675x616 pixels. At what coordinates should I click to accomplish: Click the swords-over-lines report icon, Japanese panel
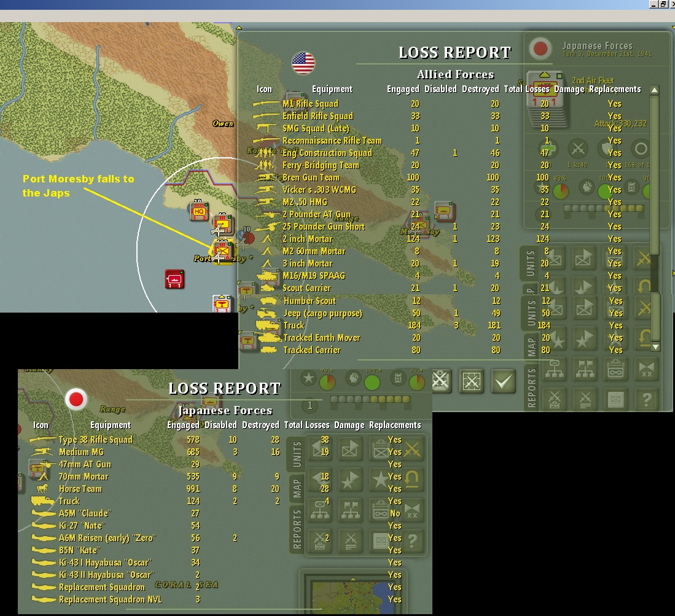[x=351, y=540]
